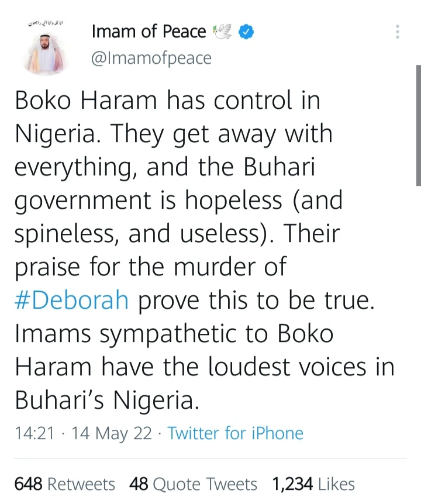Click the Twitter for iPhone source link
Image resolution: width=421 pixels, height=504 pixels.
click(x=235, y=433)
